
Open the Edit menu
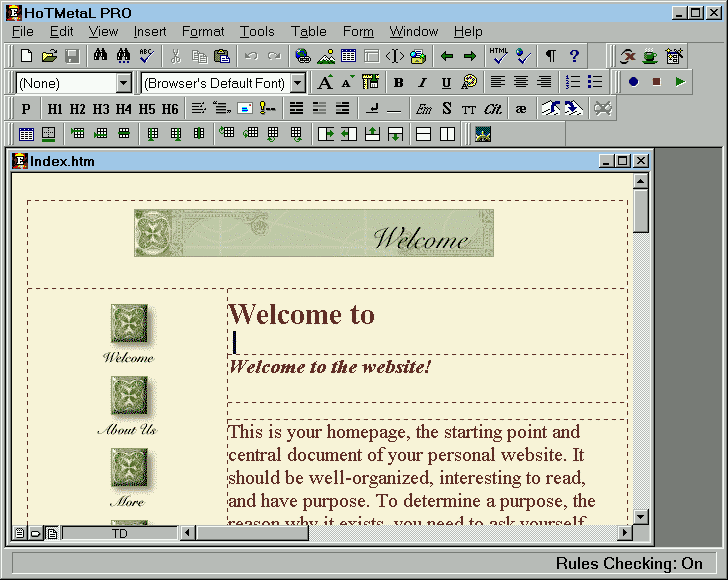[61, 32]
